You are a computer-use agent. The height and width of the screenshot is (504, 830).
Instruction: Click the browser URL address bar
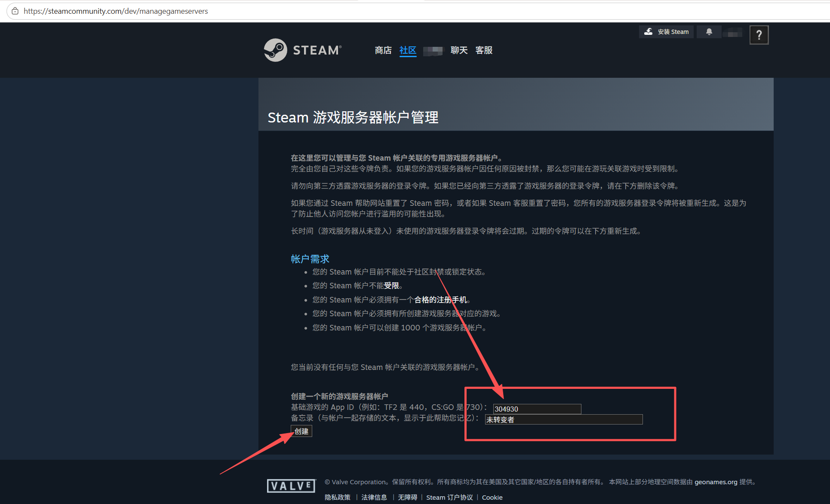click(x=301, y=11)
